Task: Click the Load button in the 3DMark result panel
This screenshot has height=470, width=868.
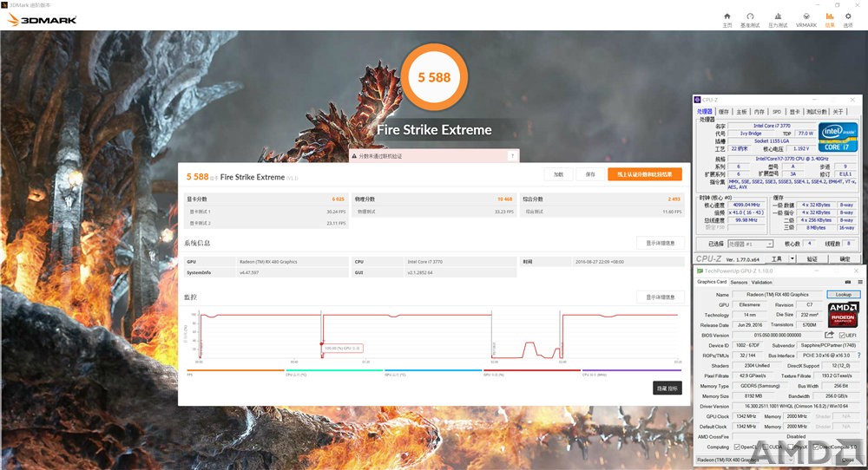Action: coord(558,174)
